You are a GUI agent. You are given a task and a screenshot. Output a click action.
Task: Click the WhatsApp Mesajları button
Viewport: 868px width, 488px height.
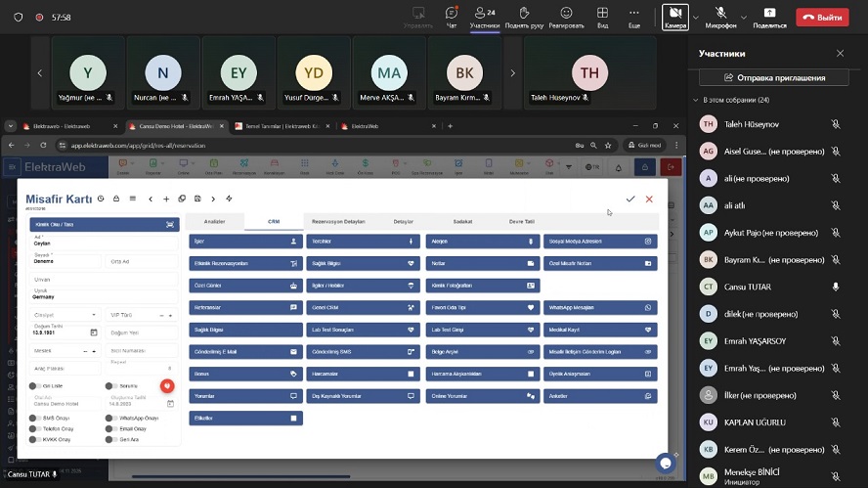pos(599,307)
